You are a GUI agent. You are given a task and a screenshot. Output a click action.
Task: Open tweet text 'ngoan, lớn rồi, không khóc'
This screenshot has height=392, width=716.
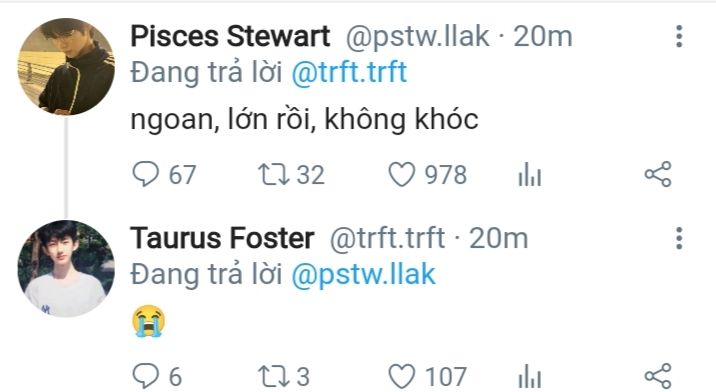click(x=304, y=120)
